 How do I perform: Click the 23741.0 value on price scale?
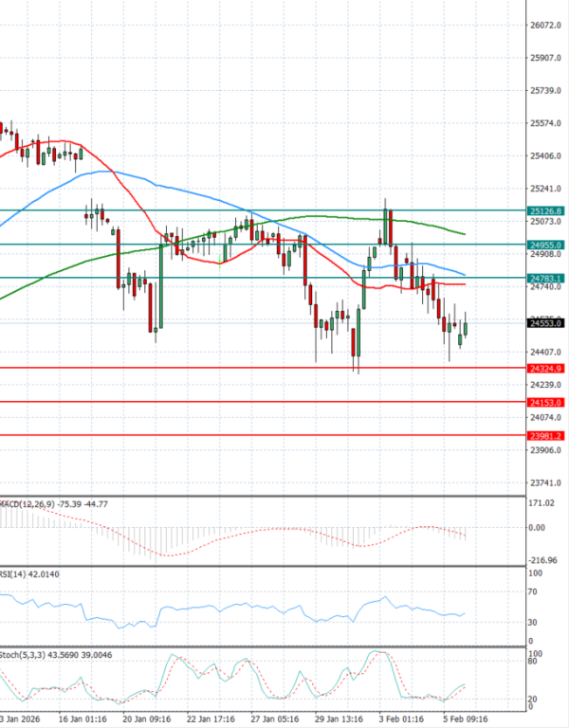click(x=544, y=482)
